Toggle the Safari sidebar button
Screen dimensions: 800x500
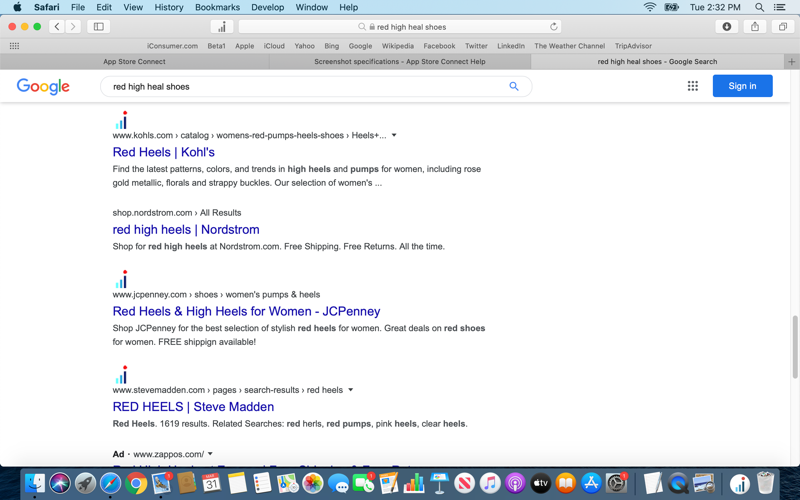(x=98, y=27)
